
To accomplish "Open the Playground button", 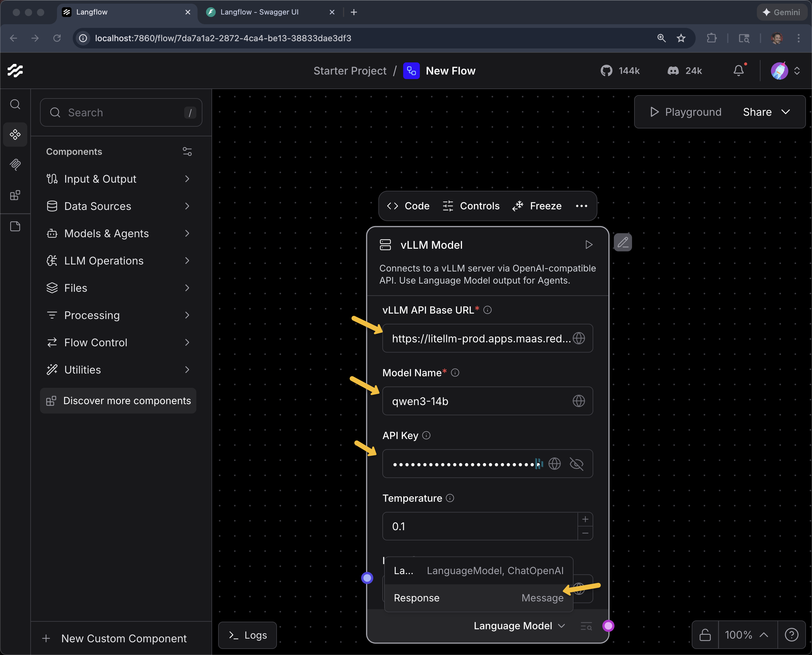I will pos(686,112).
